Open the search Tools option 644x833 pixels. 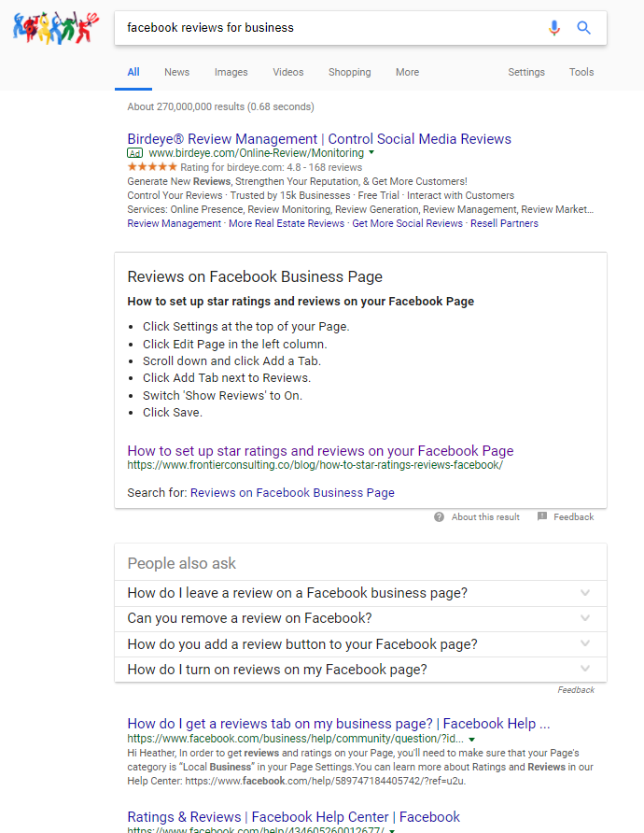coord(581,72)
